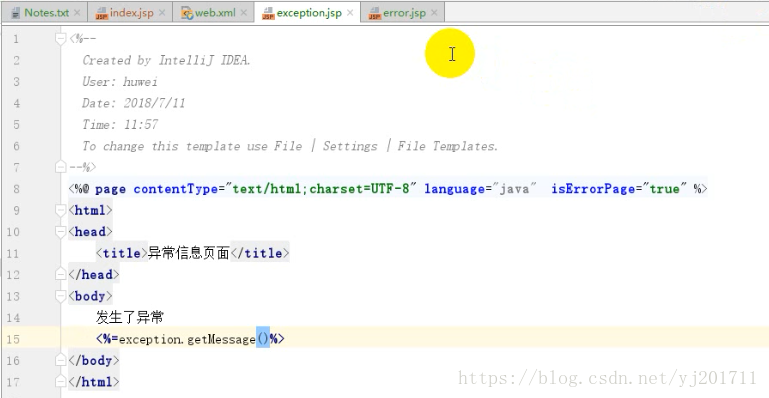
Task: Click the contentType attribute on line 8
Action: tap(175, 189)
